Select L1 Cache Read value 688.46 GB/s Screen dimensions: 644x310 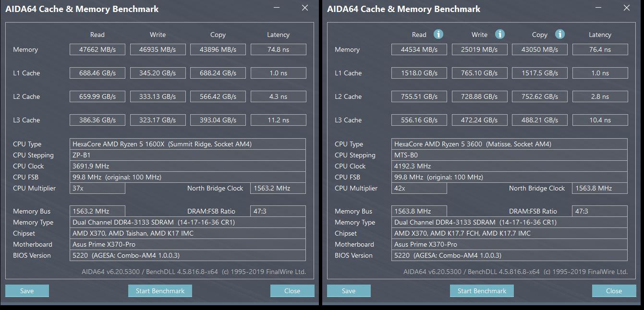97,73
